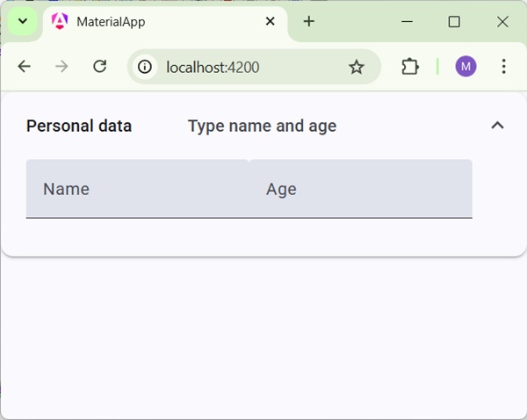The height and width of the screenshot is (420, 527).
Task: Click the Personal data panel title
Action: 79,126
